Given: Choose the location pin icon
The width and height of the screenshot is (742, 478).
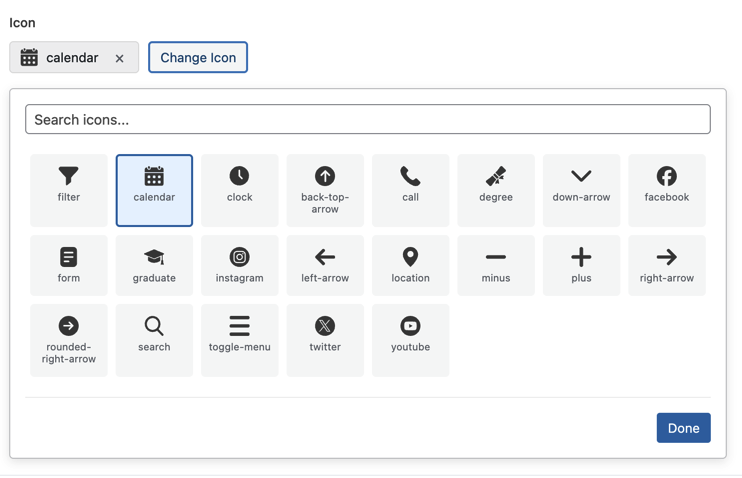Looking at the screenshot, I should click(410, 266).
